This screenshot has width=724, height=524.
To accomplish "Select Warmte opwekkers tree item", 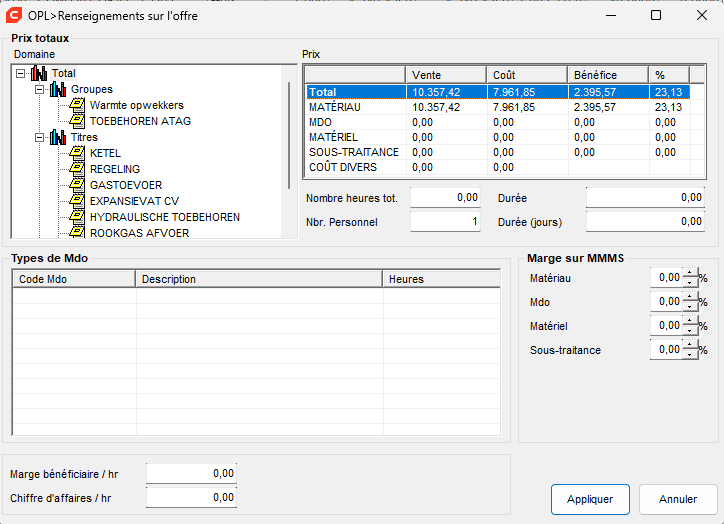I will [x=137, y=105].
